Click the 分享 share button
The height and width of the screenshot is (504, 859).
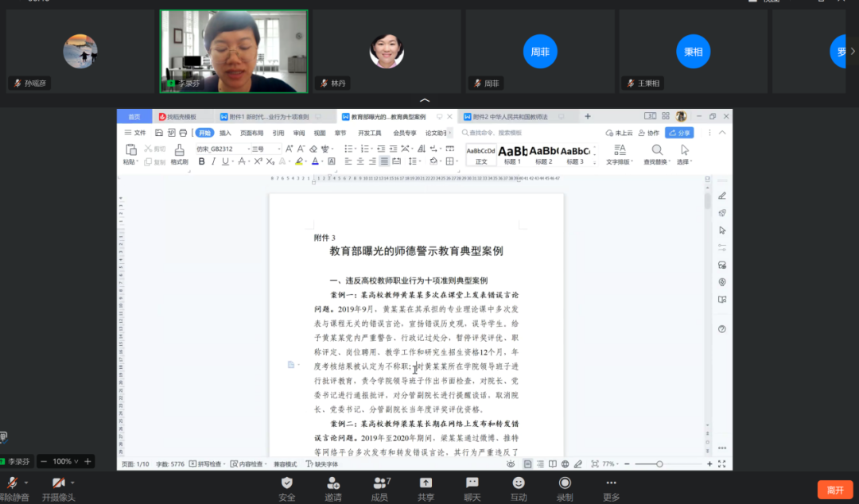pos(679,133)
